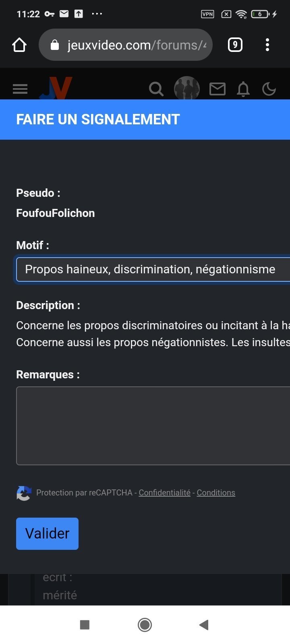The height and width of the screenshot is (644, 290).
Task: Open the site search magnifier
Action: (156, 89)
